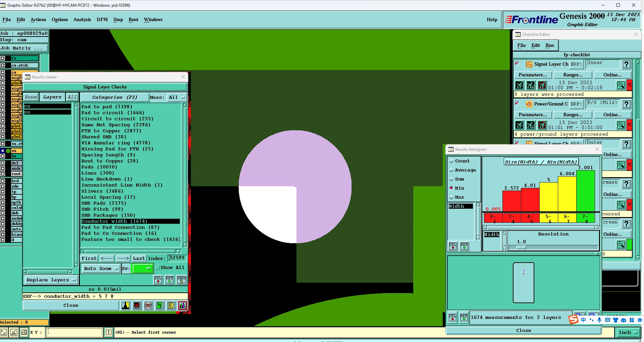644x342 pixels.
Task: Select Average radio in Results histogram
Action: click(x=451, y=170)
